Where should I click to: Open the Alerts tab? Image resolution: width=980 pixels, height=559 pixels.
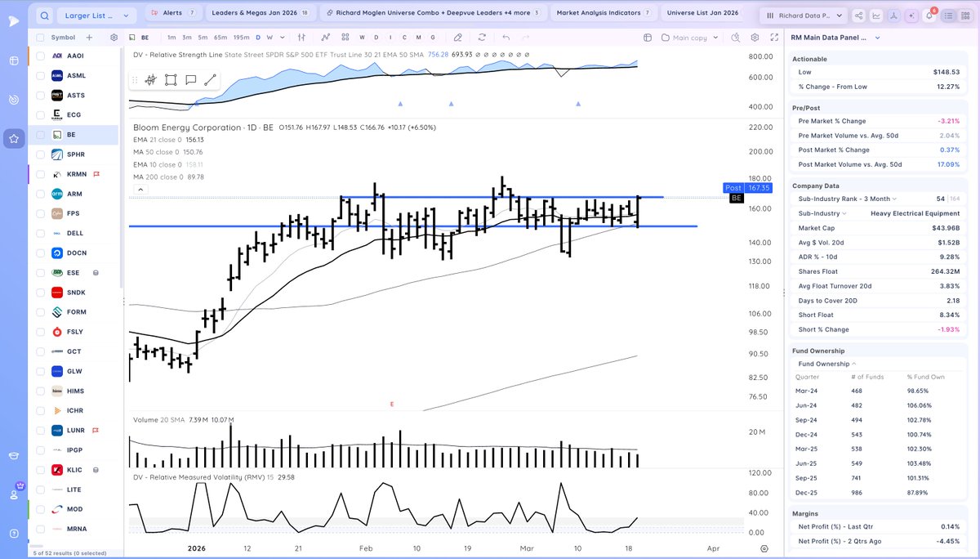coord(173,13)
